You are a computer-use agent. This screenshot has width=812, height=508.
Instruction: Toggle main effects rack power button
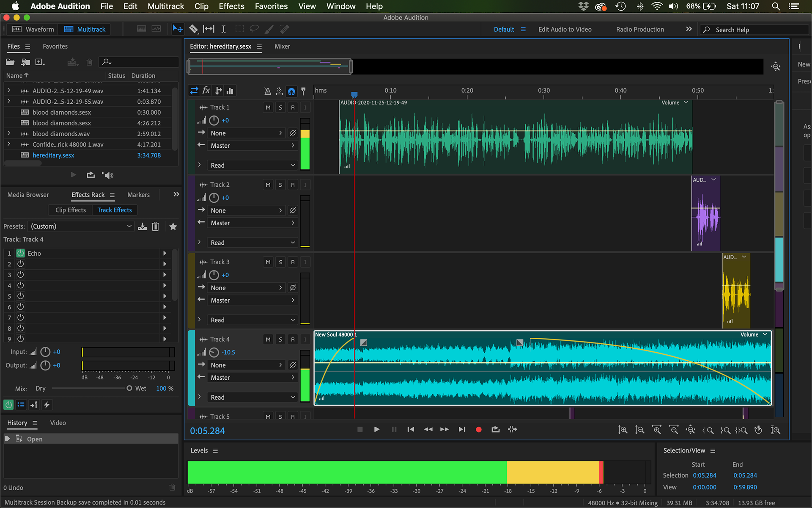coord(8,405)
